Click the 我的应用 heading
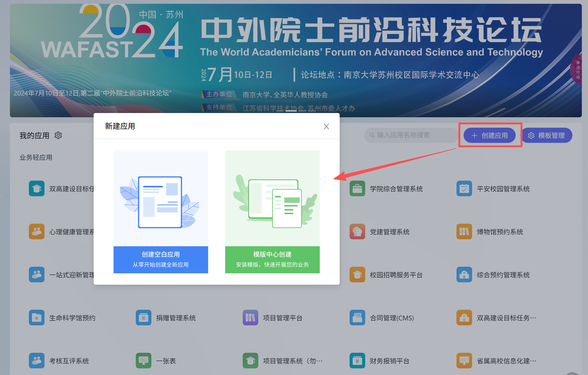588x375 pixels. click(x=35, y=135)
